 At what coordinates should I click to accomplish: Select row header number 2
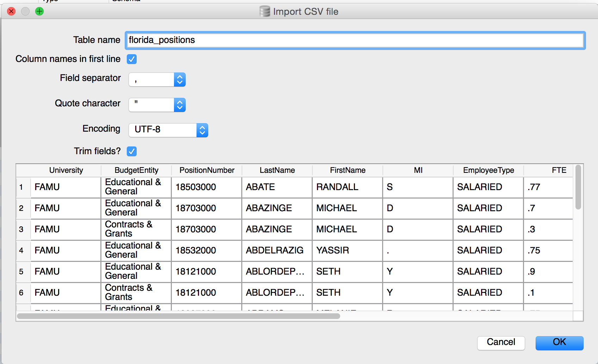(x=23, y=208)
